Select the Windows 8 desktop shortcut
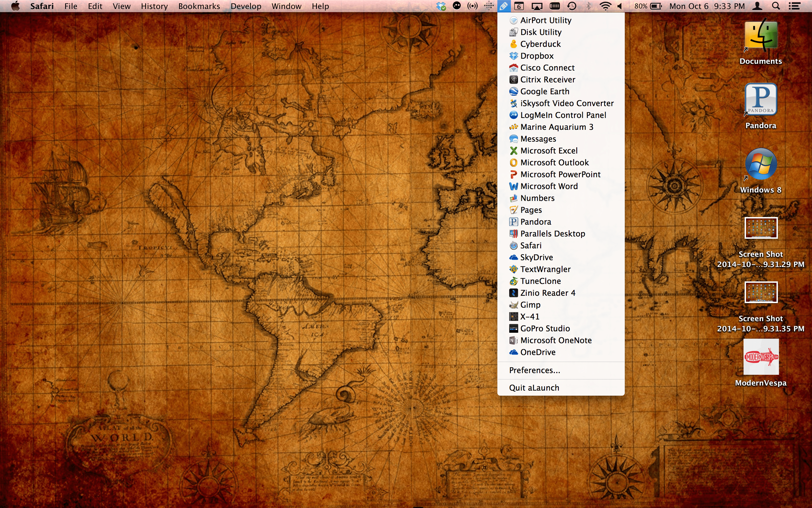Image resolution: width=812 pixels, height=508 pixels. (x=761, y=170)
